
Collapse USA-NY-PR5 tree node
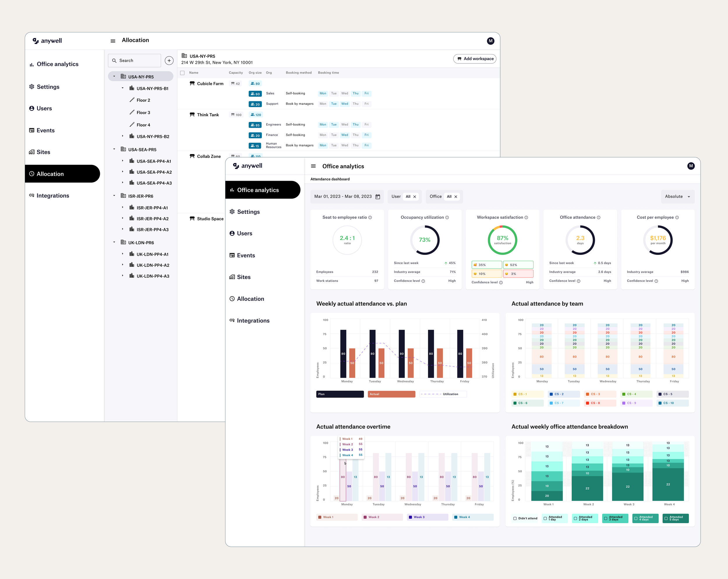(114, 76)
